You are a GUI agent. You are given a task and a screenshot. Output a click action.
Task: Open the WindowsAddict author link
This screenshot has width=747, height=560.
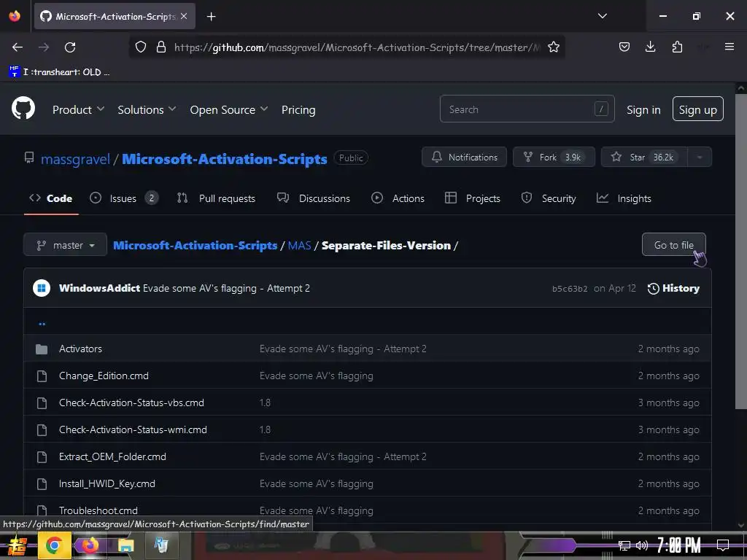point(99,288)
